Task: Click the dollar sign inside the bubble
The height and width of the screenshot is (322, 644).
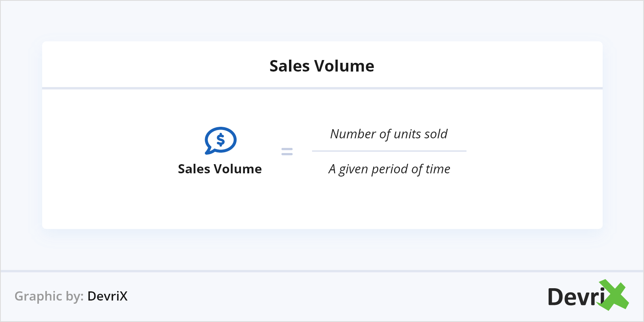Action: (x=221, y=140)
